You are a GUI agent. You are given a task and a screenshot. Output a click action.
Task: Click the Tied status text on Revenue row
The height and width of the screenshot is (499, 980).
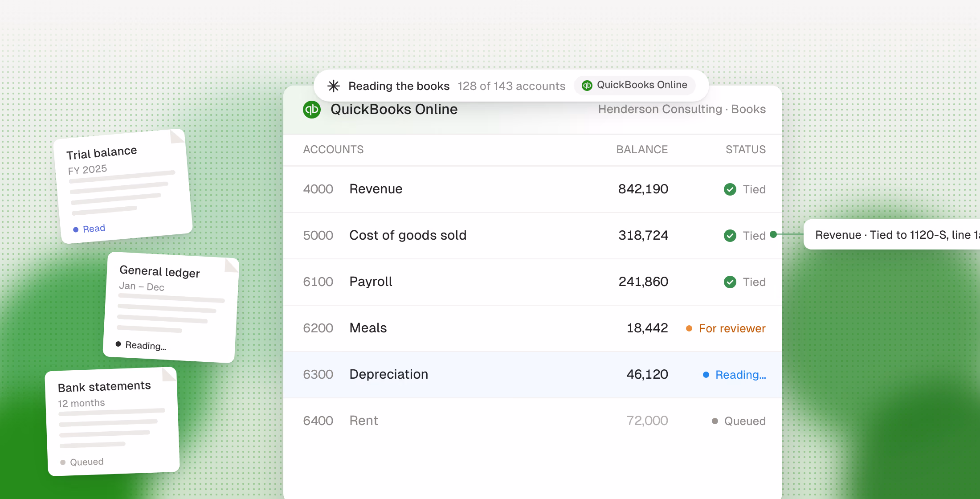point(754,189)
